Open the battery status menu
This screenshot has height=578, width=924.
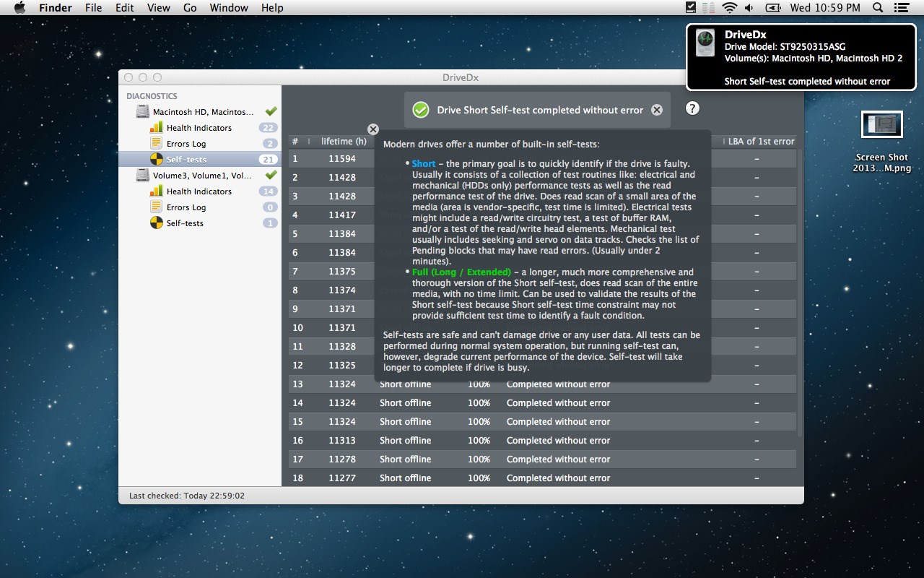click(773, 8)
